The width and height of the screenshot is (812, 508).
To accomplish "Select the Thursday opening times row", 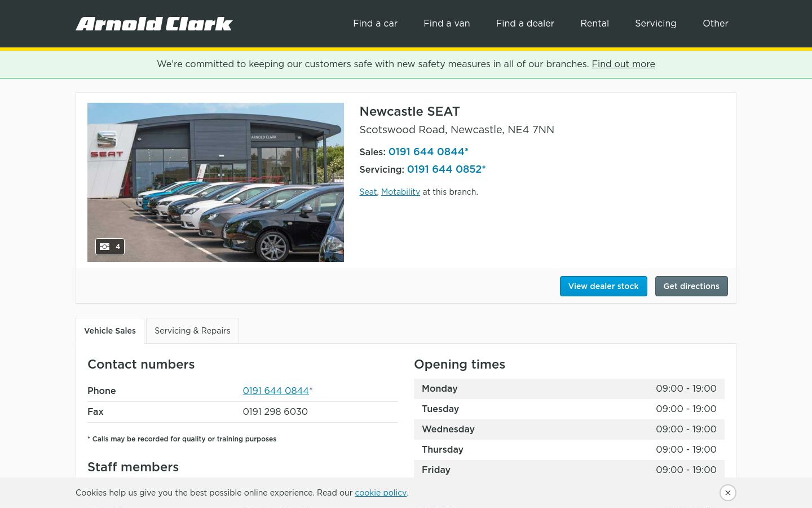I will (x=569, y=449).
